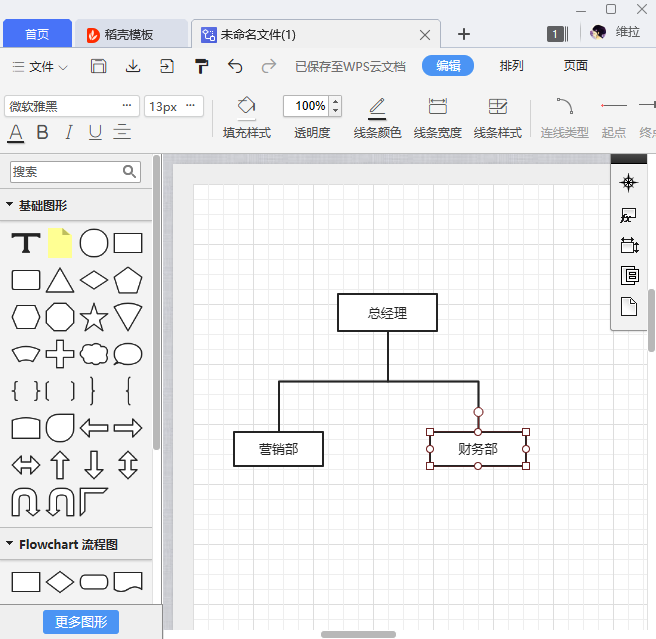
Task: Click the 更多图形 button
Action: 81,622
